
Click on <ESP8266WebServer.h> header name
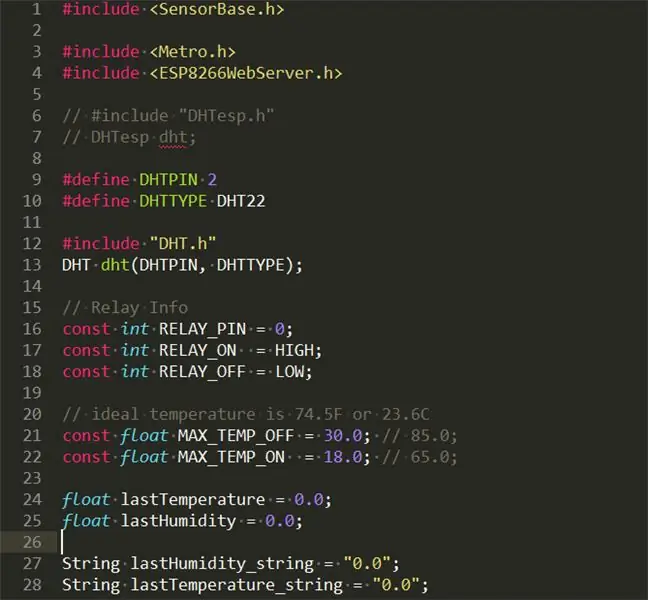tap(245, 73)
